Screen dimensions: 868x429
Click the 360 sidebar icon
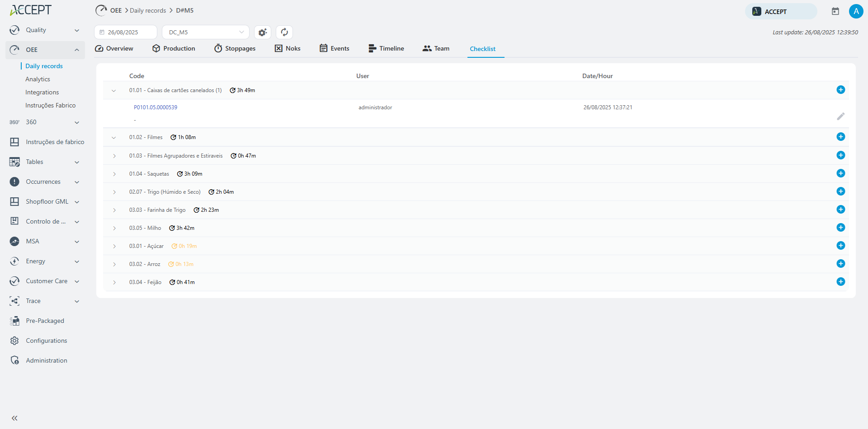[14, 122]
